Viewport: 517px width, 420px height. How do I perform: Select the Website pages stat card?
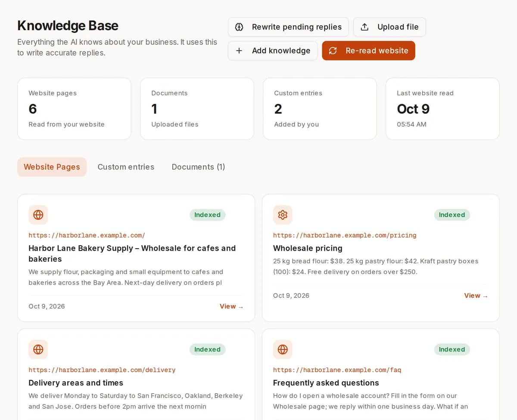pos(74,109)
